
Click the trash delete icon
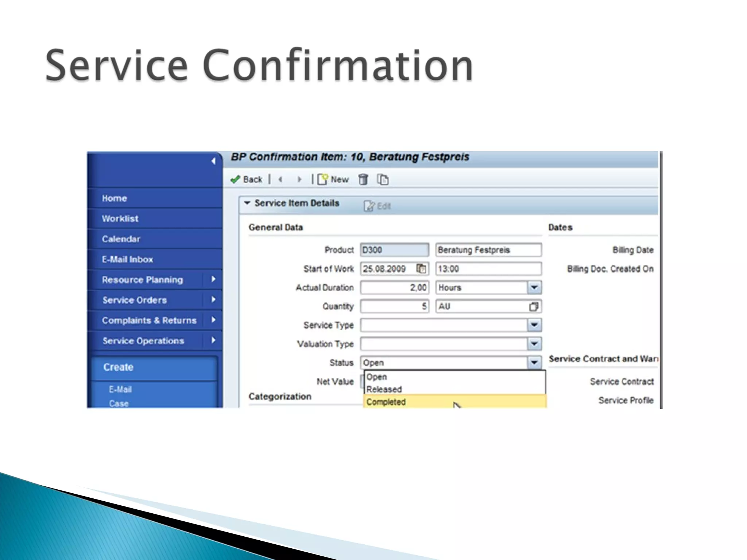[x=363, y=179]
